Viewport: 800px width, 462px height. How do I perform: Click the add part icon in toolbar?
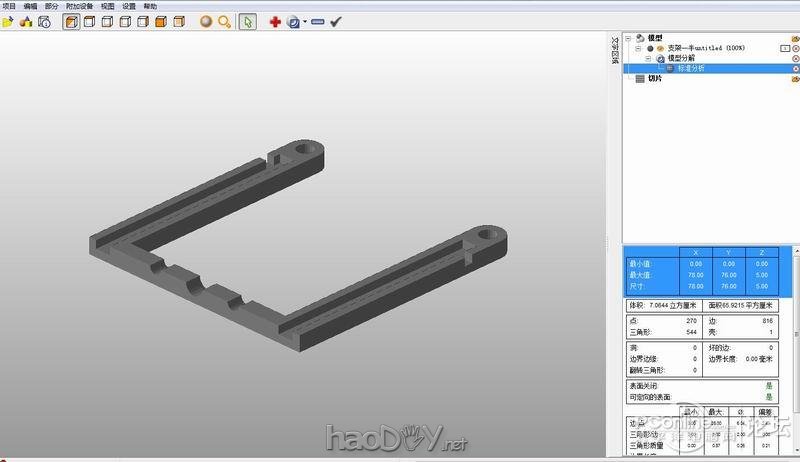point(26,21)
